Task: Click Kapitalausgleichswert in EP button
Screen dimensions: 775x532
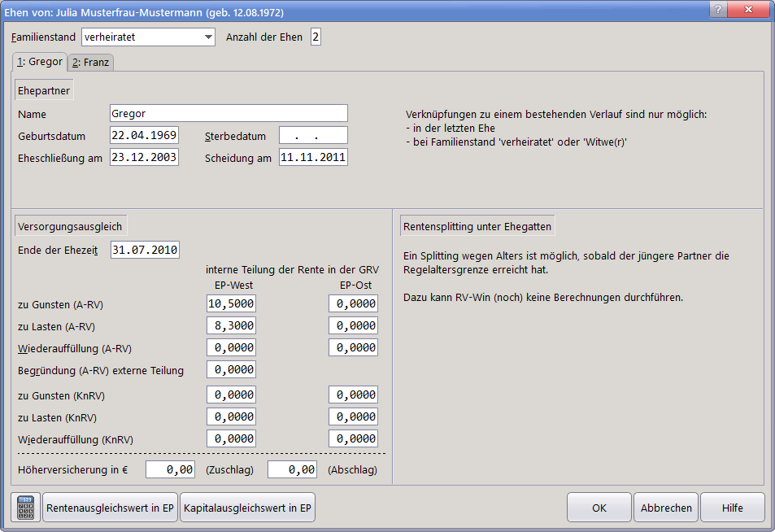Action: pyautogui.click(x=247, y=508)
